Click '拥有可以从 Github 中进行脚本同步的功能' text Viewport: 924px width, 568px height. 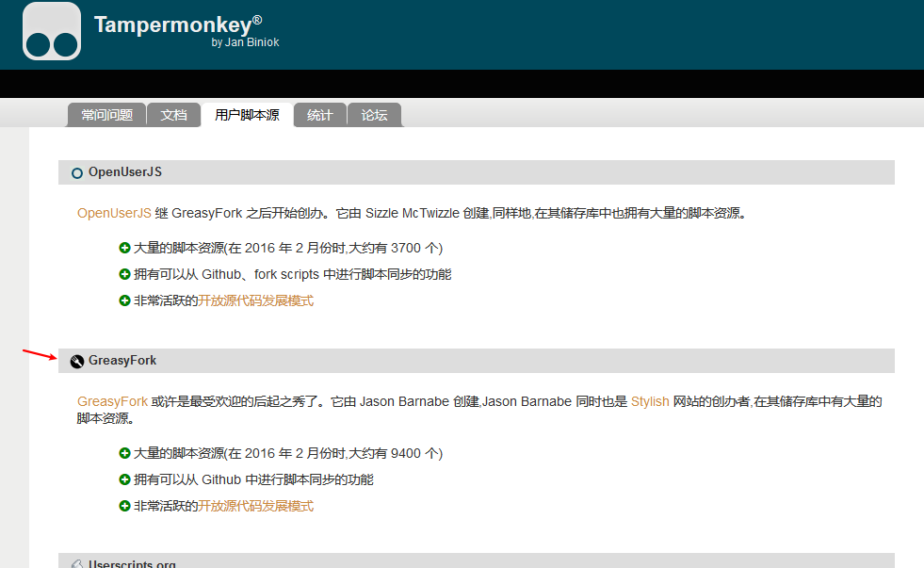253,479
